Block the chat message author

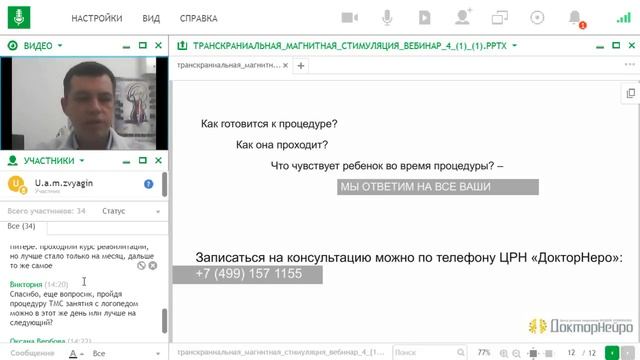tap(141, 266)
